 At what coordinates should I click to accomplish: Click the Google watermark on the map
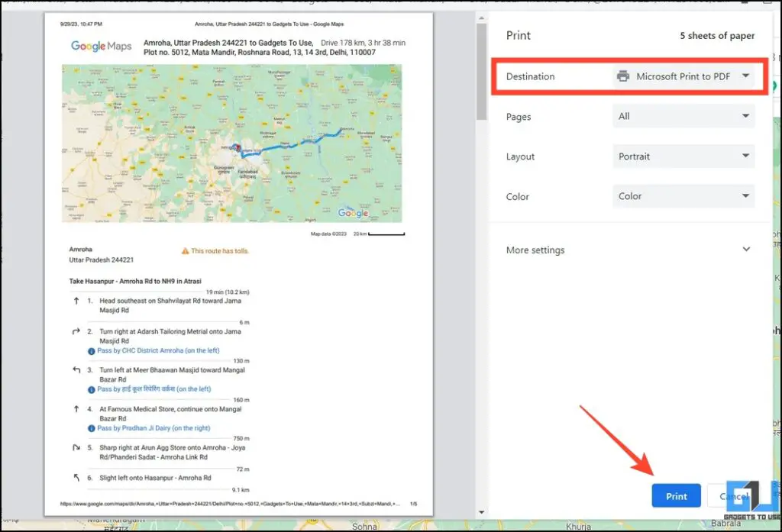point(352,213)
